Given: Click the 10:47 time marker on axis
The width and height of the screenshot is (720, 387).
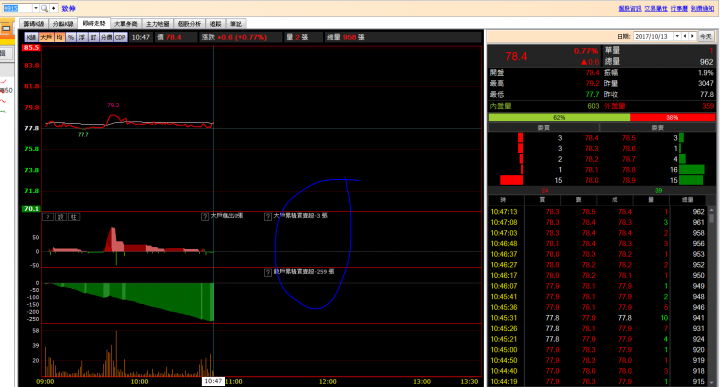Looking at the screenshot, I should [x=213, y=381].
